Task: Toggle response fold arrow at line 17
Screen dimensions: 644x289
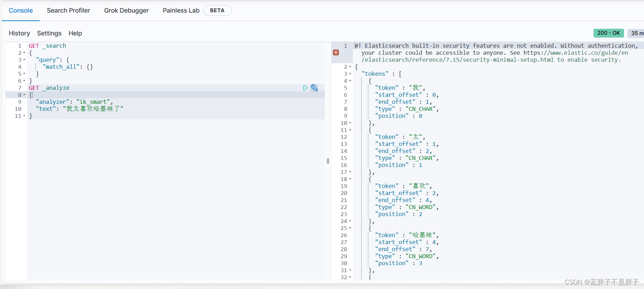Action: [350, 172]
